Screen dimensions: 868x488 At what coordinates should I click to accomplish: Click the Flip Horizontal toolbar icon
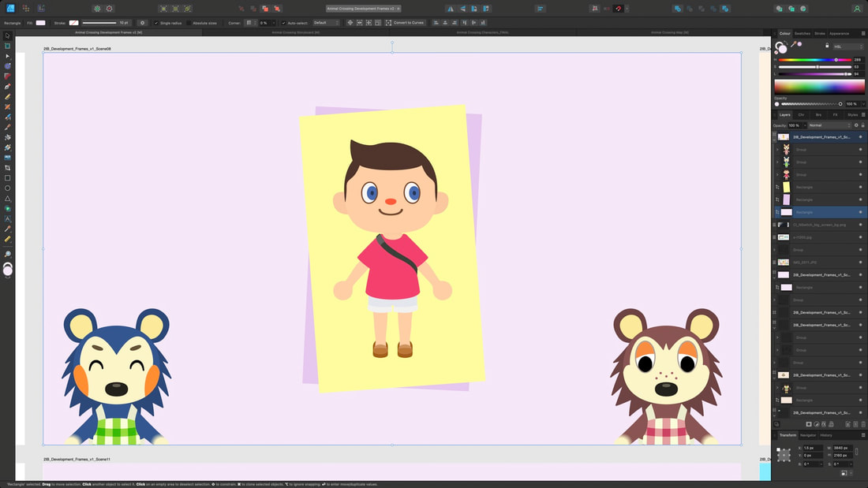coord(450,9)
